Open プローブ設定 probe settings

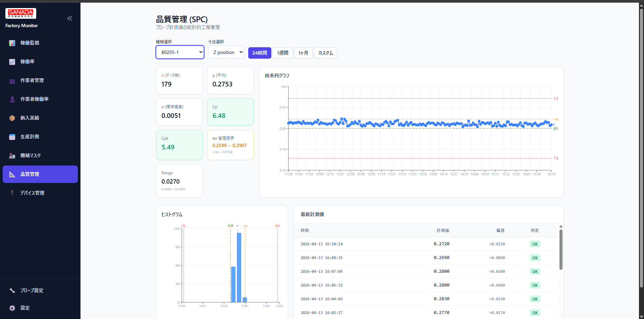[x=32, y=291]
